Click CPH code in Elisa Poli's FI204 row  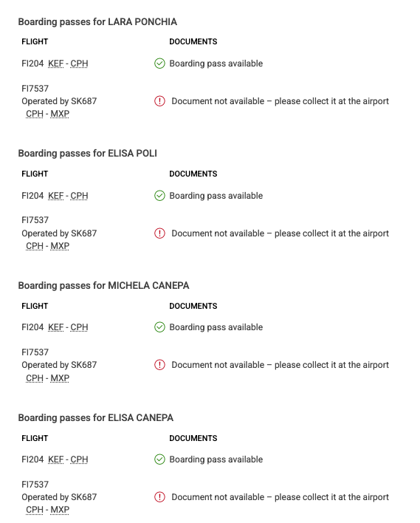coord(79,196)
